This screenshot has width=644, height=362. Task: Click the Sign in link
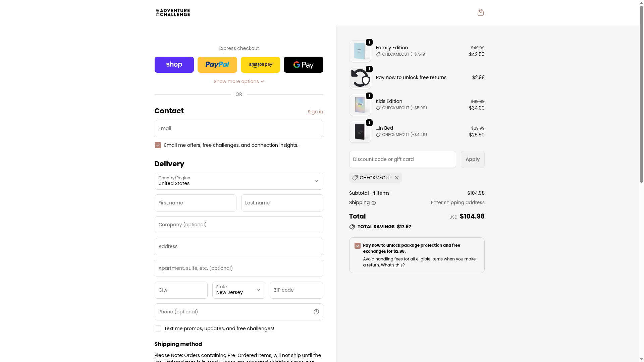tap(315, 112)
